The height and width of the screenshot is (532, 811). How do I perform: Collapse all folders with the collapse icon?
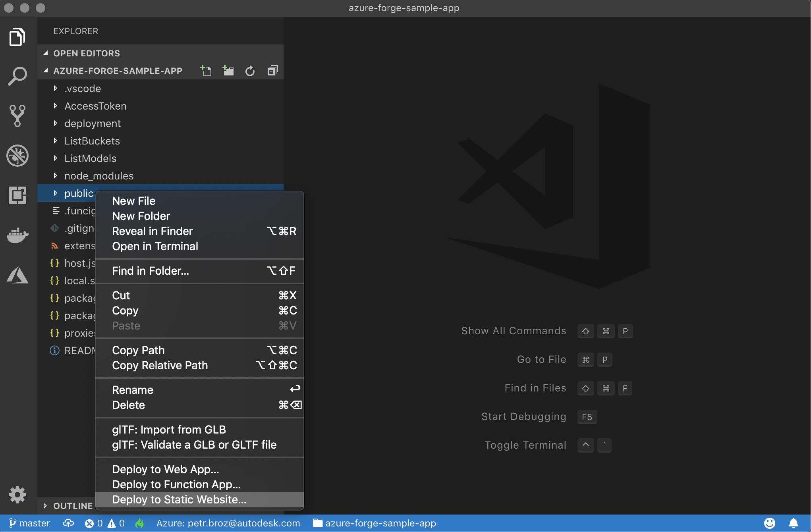coord(272,71)
